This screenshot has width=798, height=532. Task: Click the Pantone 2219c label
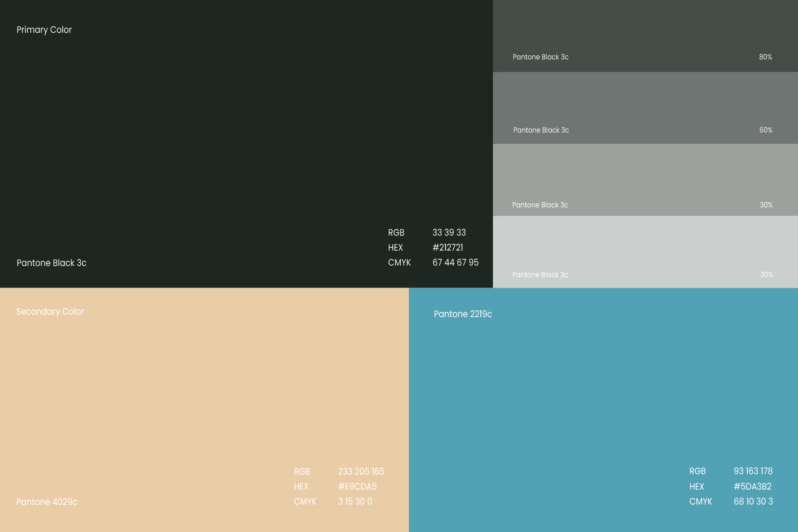click(x=463, y=314)
